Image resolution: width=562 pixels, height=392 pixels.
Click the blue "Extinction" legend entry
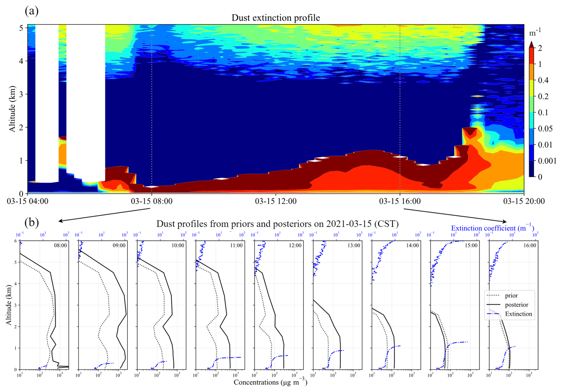tap(518, 314)
